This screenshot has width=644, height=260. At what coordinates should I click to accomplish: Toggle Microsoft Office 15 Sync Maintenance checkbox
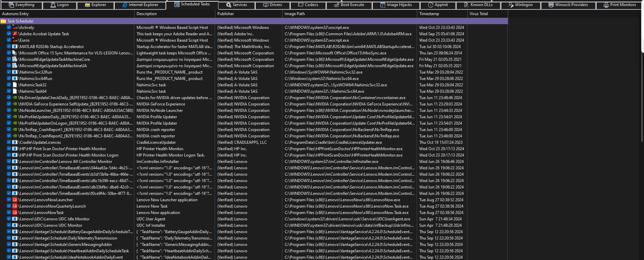[9, 53]
